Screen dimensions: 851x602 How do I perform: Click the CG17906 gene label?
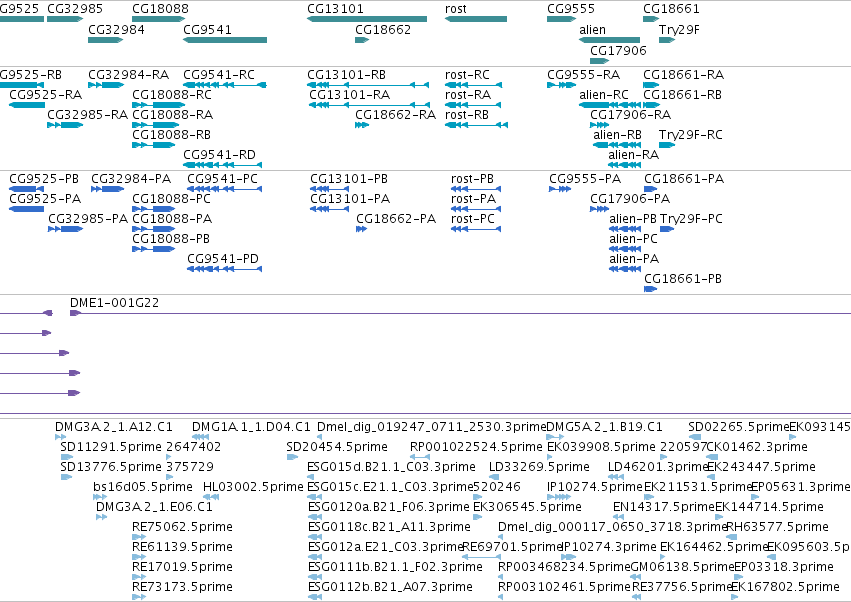click(618, 51)
